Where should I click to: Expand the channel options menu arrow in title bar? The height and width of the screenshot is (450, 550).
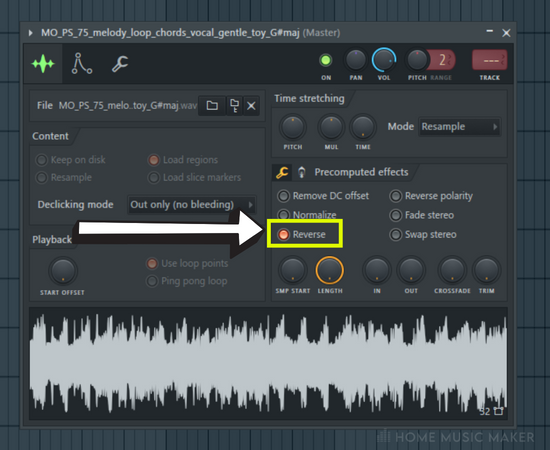(31, 33)
